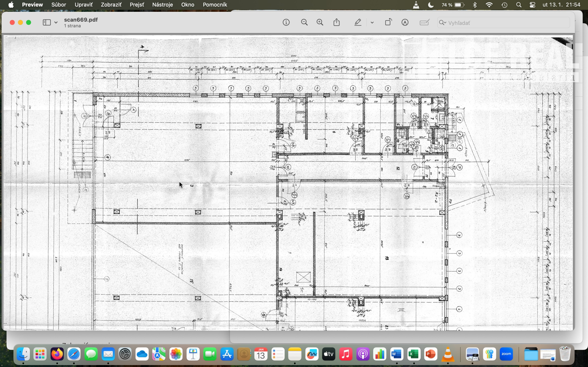
Task: Toggle the sidebar view button
Action: coord(47,23)
